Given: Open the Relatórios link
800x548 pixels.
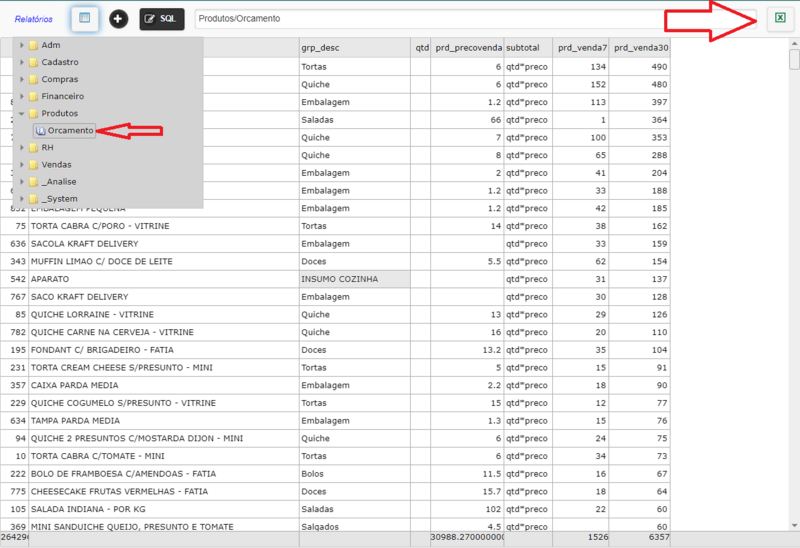Looking at the screenshot, I should (x=34, y=19).
